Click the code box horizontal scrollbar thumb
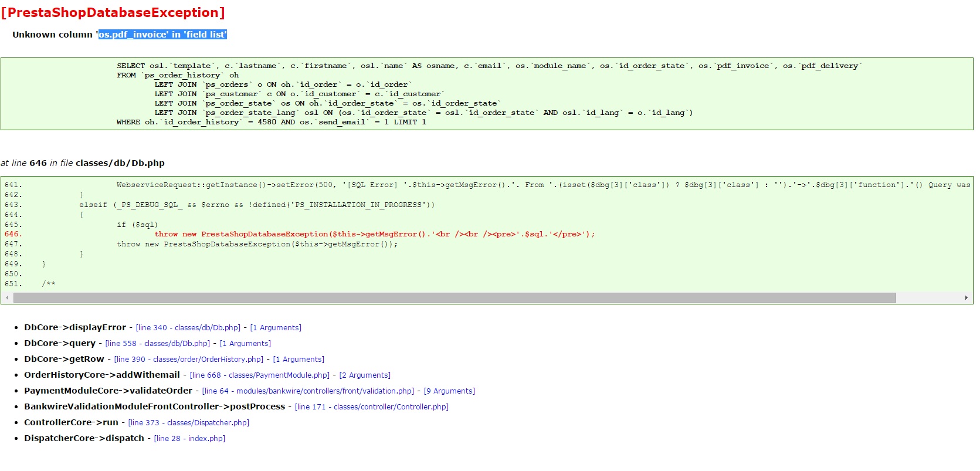This screenshot has width=980, height=471. (455, 298)
